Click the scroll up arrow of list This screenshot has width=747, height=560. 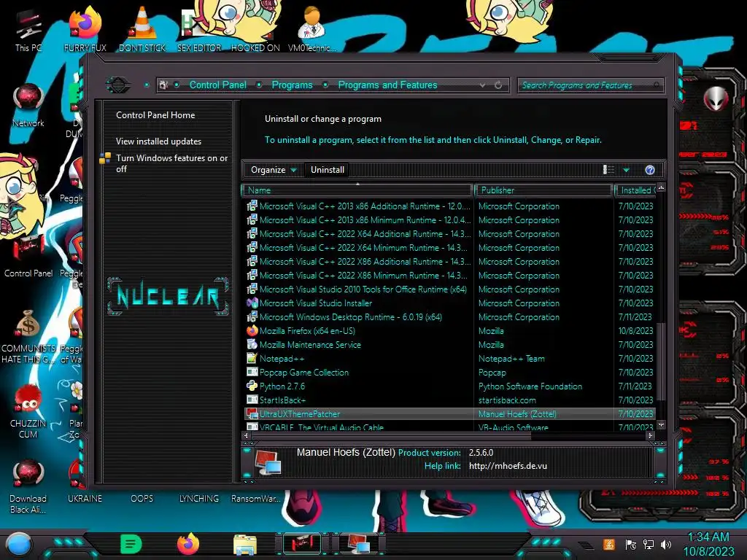coord(661,188)
